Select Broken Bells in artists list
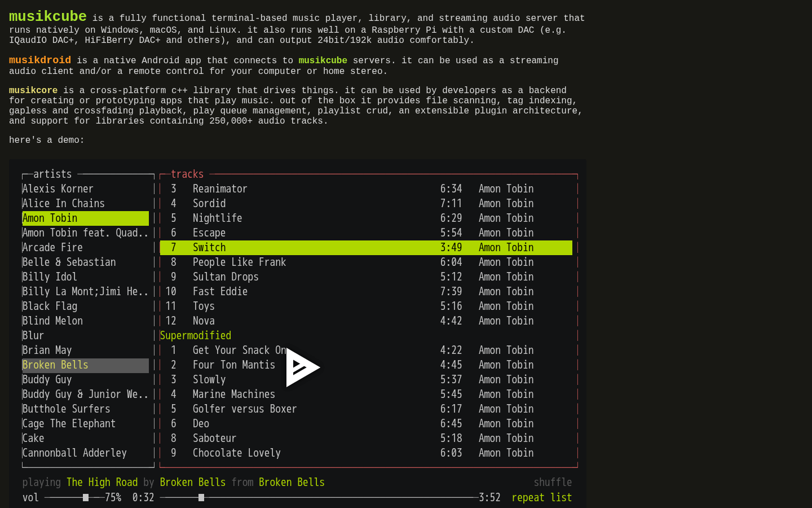Image resolution: width=812 pixels, height=508 pixels. tap(85, 365)
